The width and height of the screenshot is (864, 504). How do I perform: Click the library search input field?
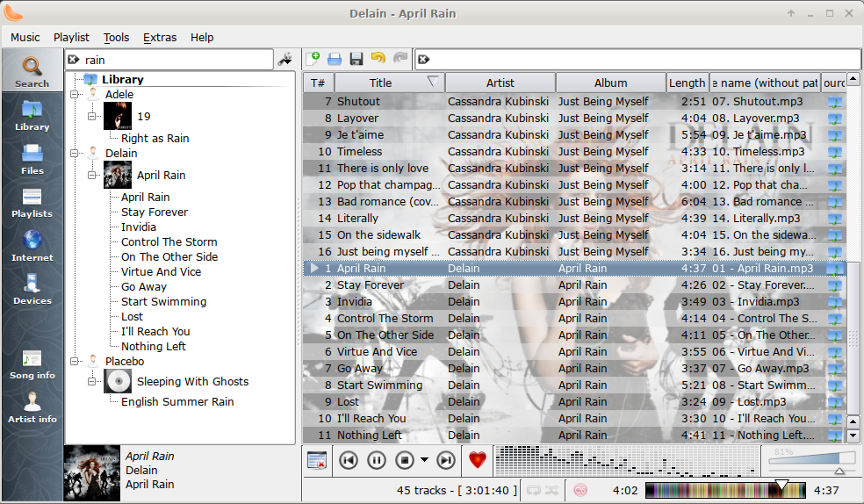176,60
